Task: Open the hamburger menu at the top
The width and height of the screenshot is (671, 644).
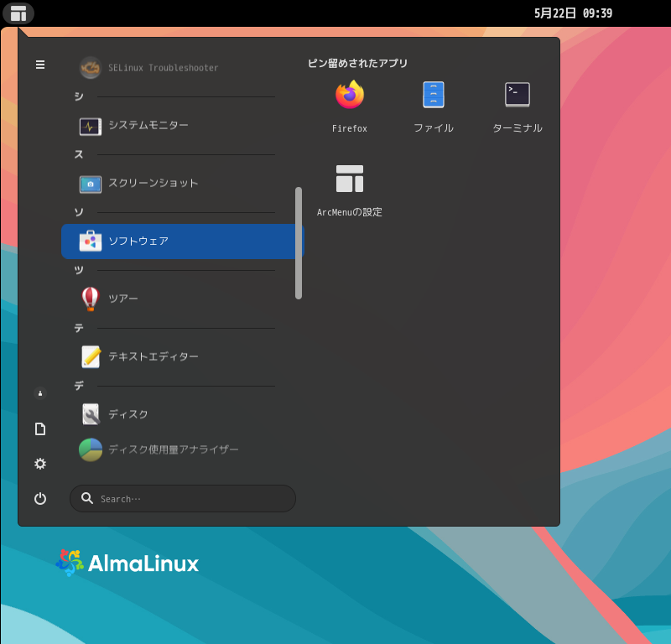Action: 39,65
